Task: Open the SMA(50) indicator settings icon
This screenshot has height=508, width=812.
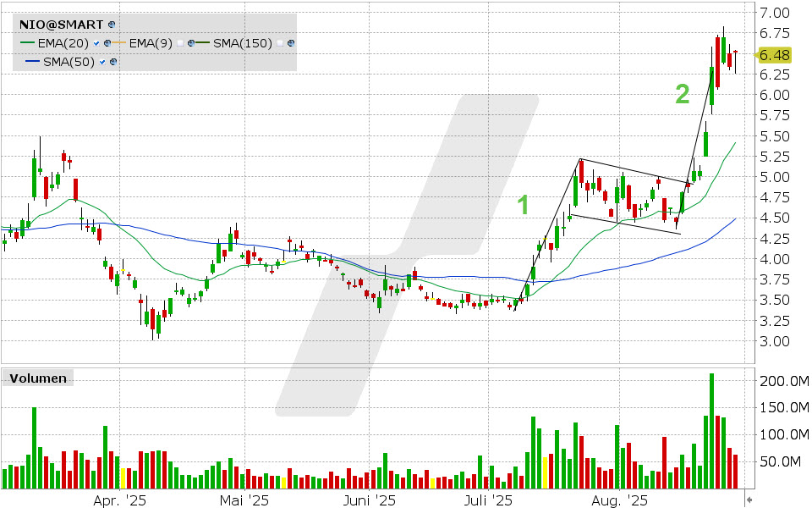Action: click(x=112, y=62)
